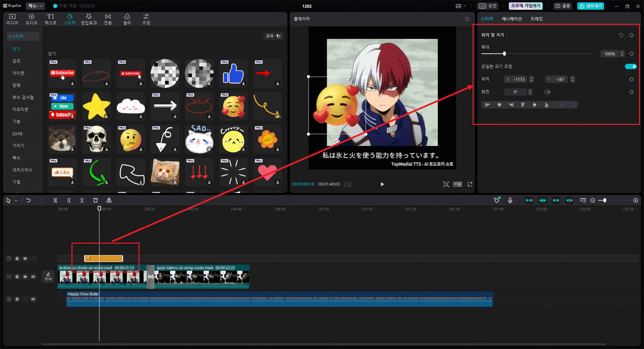The image size is (644, 349).
Task: Open the 필터 (Filters) panel
Action: (x=127, y=19)
